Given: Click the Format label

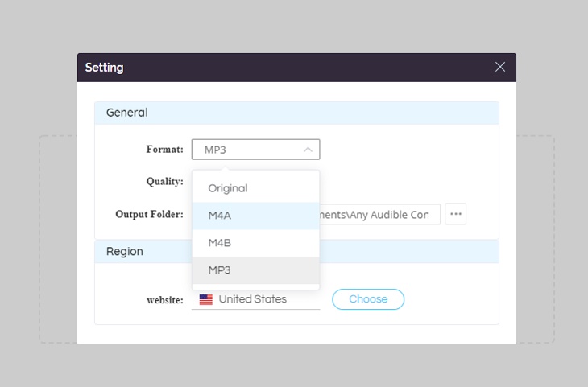Looking at the screenshot, I should (164, 150).
